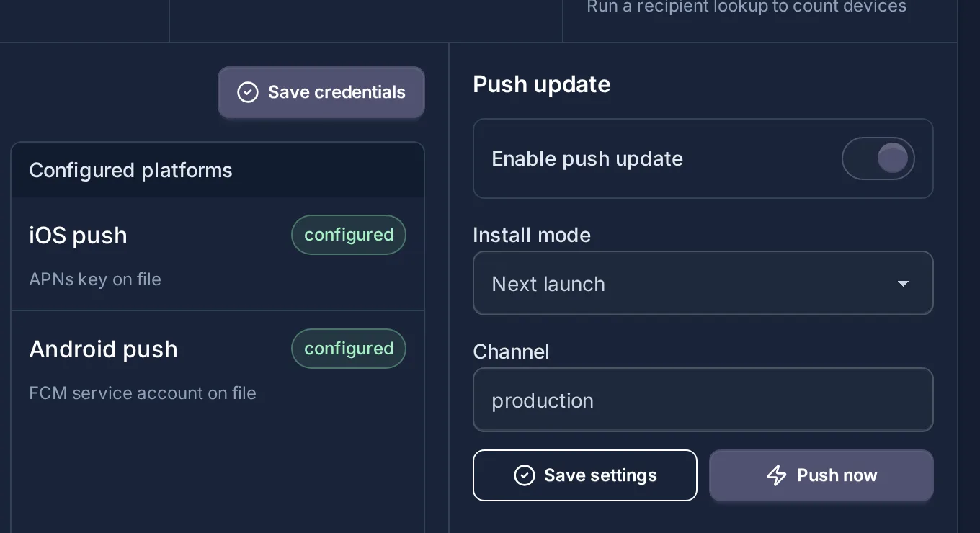This screenshot has width=980, height=533.
Task: Click the Configured platforms header
Action: pyautogui.click(x=218, y=170)
